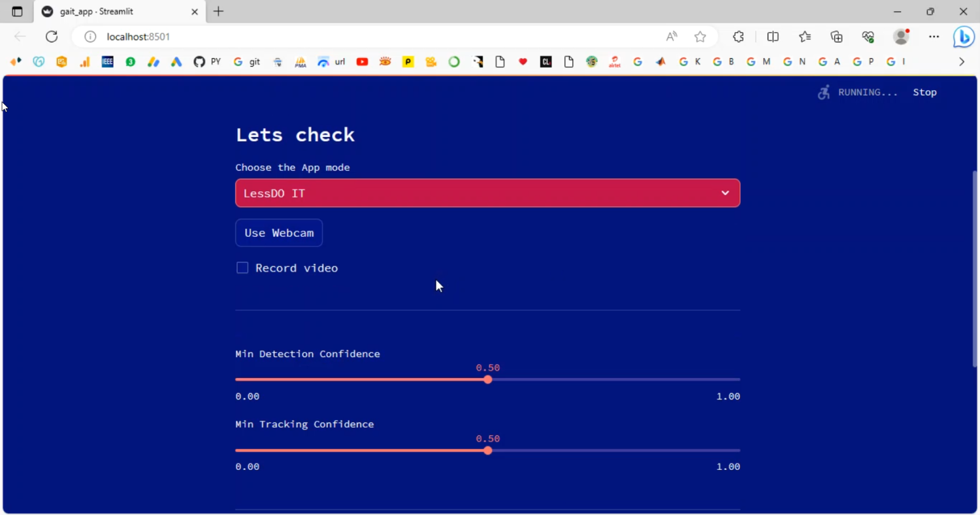The width and height of the screenshot is (980, 515).
Task: Open the green circle 3 bookmark
Action: pyautogui.click(x=131, y=62)
